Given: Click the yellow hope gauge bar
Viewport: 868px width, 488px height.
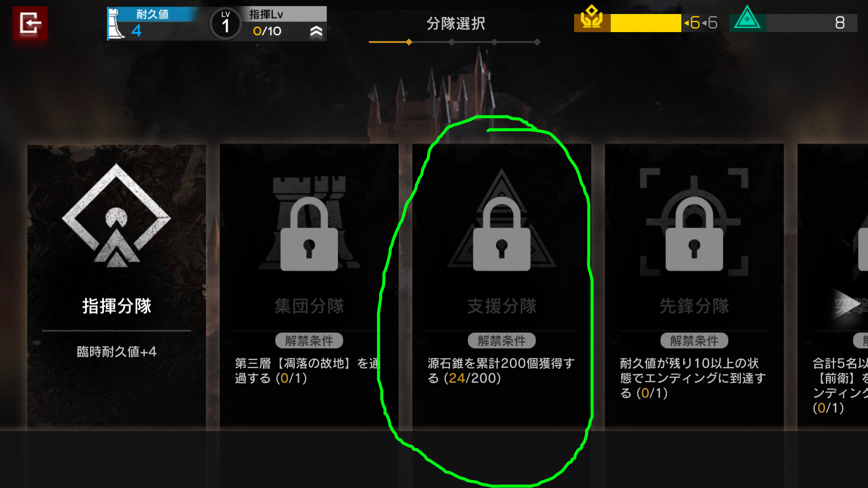Looking at the screenshot, I should point(646,23).
